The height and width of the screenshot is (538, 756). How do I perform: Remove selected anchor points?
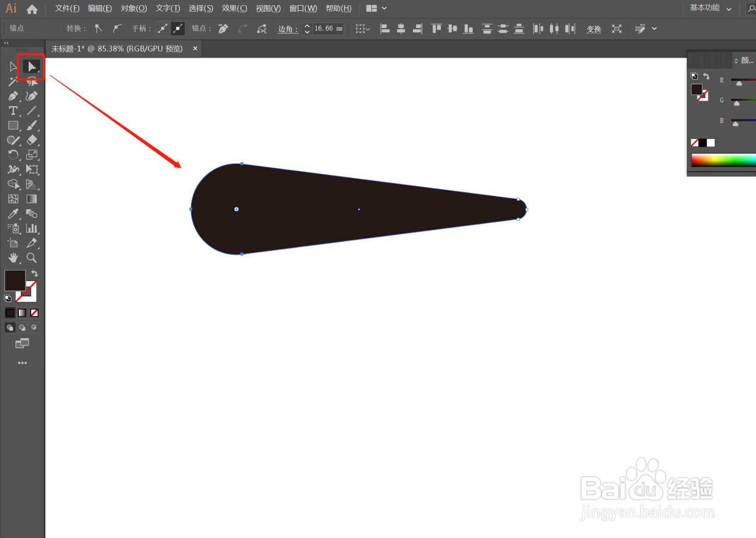[x=223, y=29]
